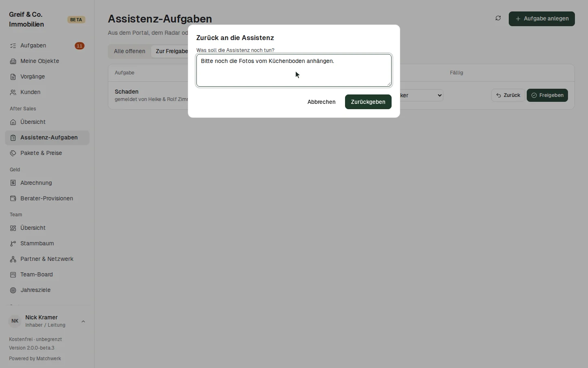This screenshot has width=588, height=368.
Task: Click the Aufgabe anlegen button
Action: point(541,19)
